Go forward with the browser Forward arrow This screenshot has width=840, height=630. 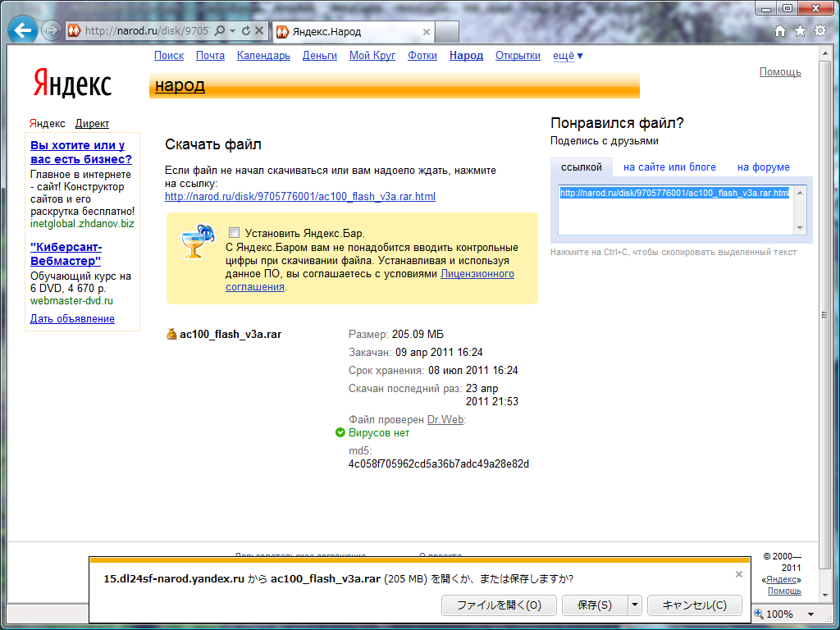pyautogui.click(x=51, y=30)
